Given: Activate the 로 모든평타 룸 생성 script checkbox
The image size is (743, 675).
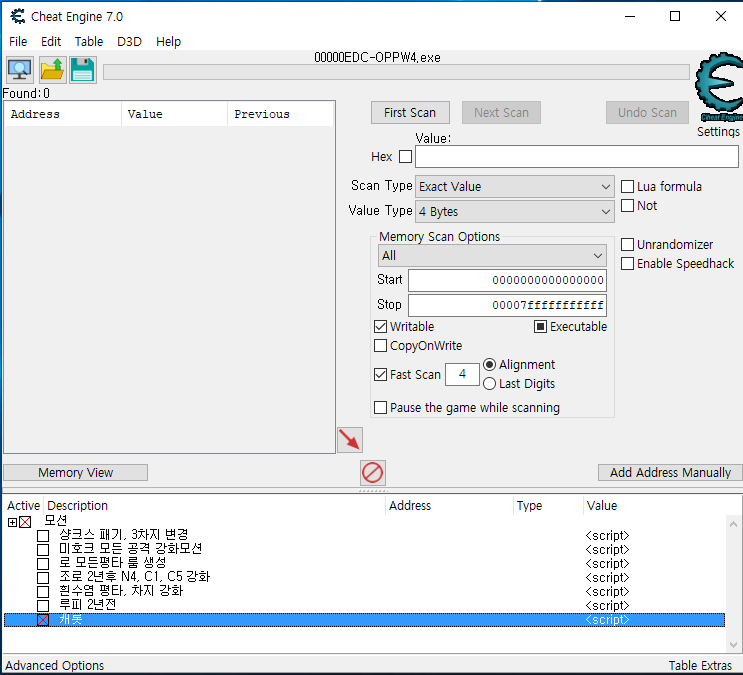Looking at the screenshot, I should click(x=43, y=564).
